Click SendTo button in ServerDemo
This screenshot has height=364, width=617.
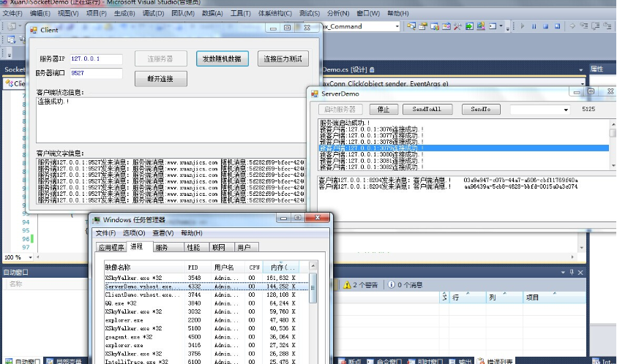481,110
